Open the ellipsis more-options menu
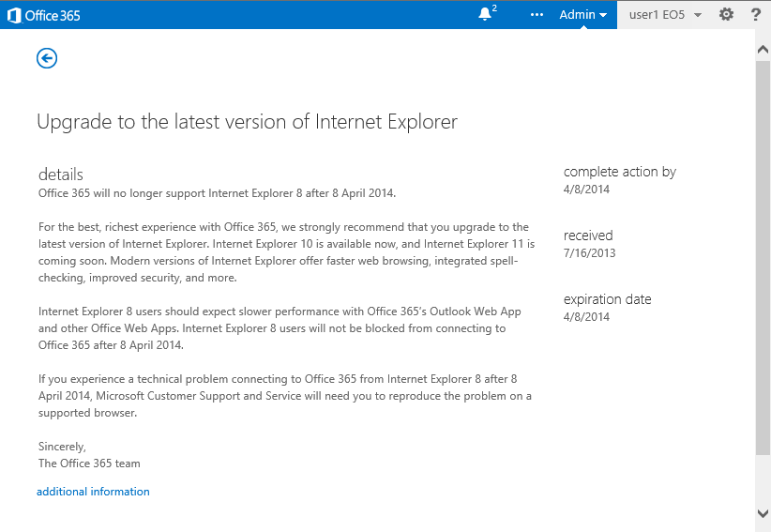 537,15
